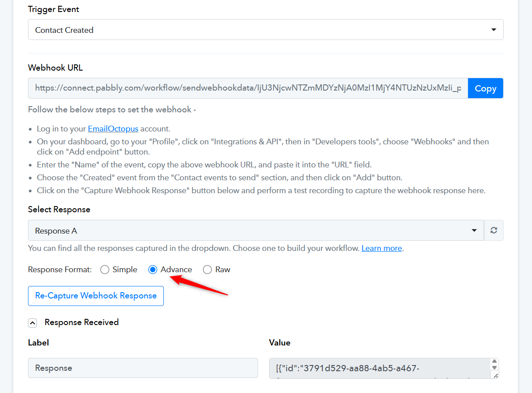Click the Value textarea resize handle
This screenshot has height=393, width=532.
pos(496,375)
